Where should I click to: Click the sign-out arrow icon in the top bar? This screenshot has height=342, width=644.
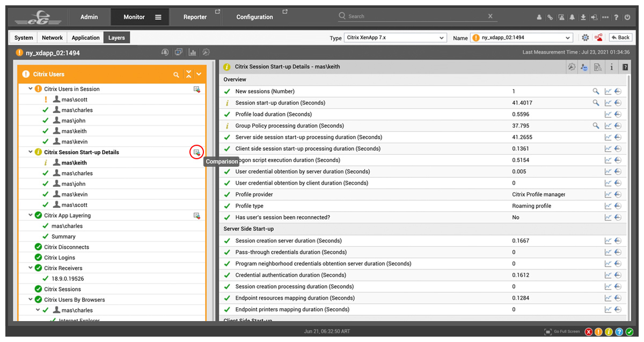click(x=594, y=17)
